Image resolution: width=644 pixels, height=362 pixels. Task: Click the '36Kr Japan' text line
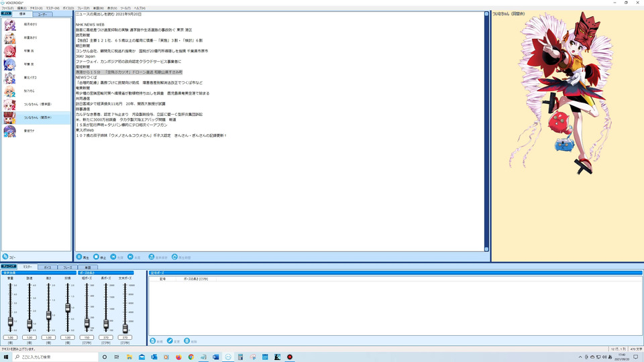pyautogui.click(x=85, y=56)
